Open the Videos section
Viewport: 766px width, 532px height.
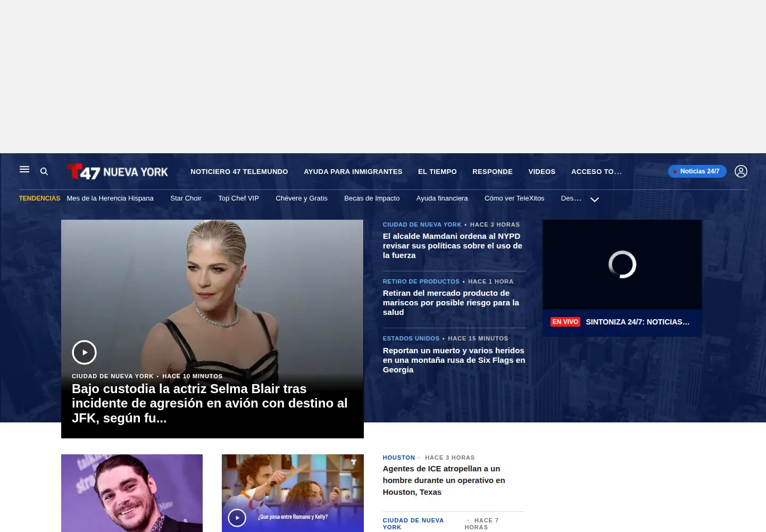pyautogui.click(x=542, y=171)
